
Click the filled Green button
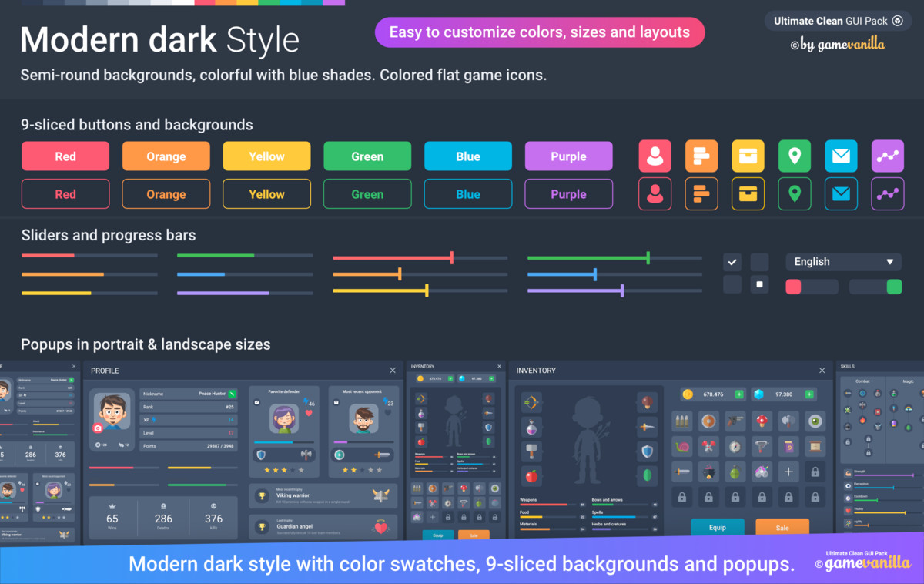(367, 156)
